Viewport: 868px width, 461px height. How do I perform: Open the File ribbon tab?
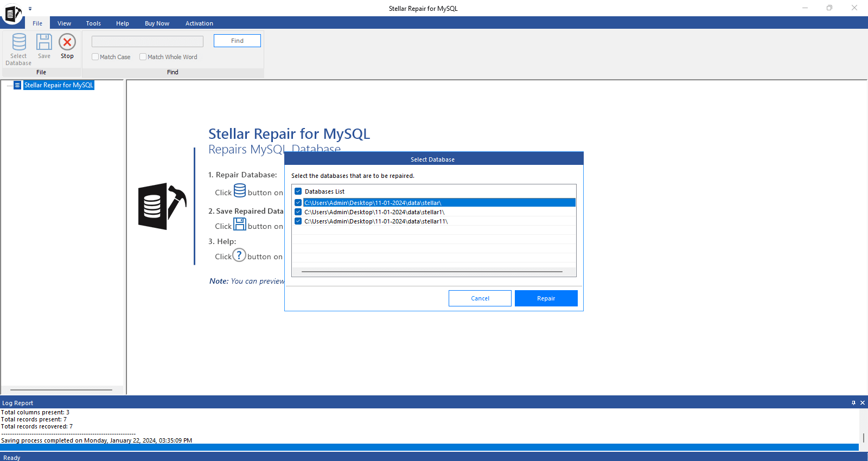click(37, 23)
